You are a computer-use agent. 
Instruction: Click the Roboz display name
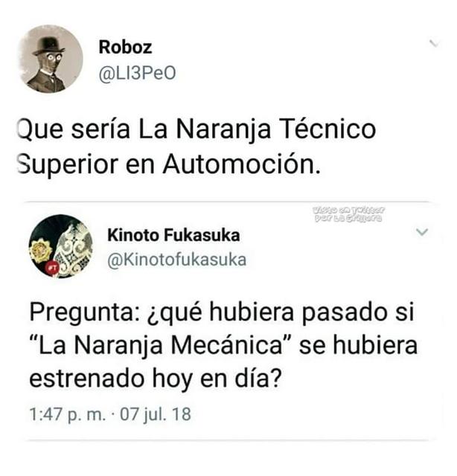(x=125, y=47)
